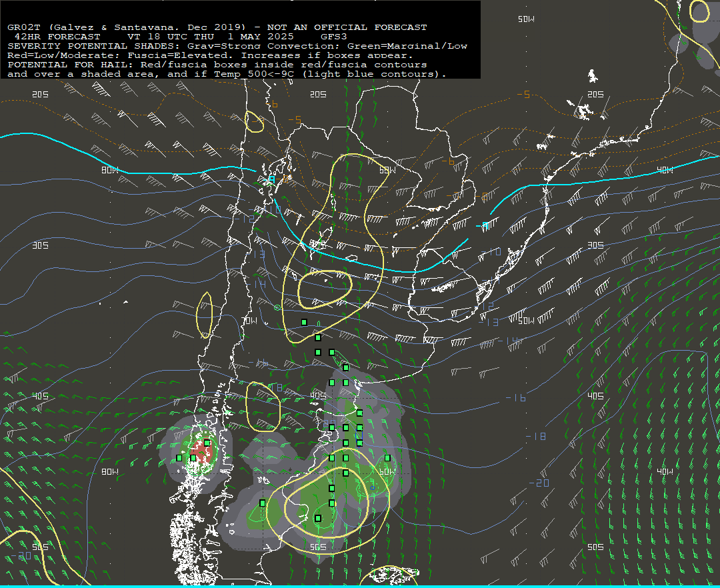The image size is (720, 588).
Task: Click the "POTENTIAL FOR HAIL" legend line
Action: (x=217, y=65)
